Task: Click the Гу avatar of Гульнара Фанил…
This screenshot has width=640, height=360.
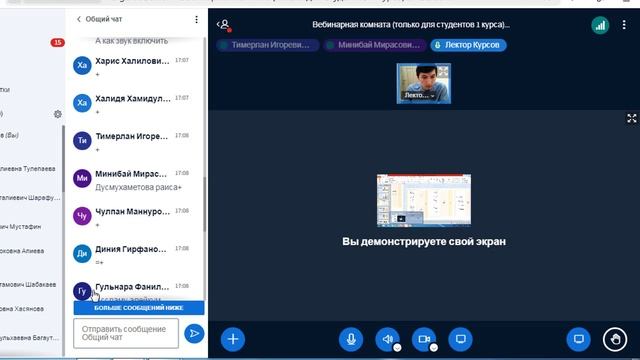Action: coord(82,291)
